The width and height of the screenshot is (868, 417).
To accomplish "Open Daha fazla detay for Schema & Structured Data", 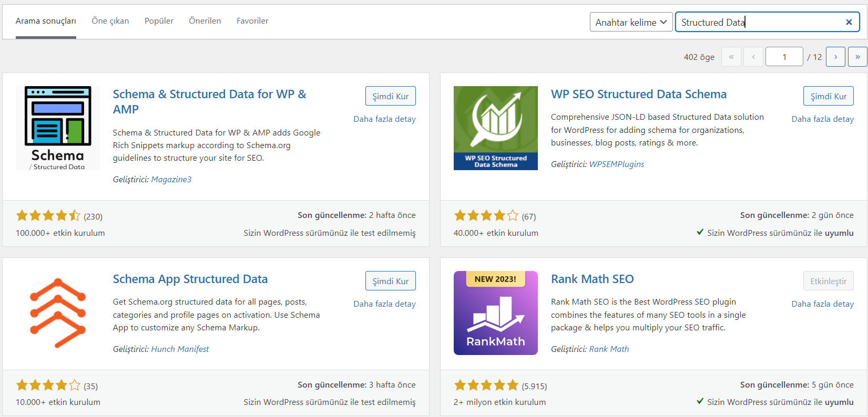I will 384,119.
